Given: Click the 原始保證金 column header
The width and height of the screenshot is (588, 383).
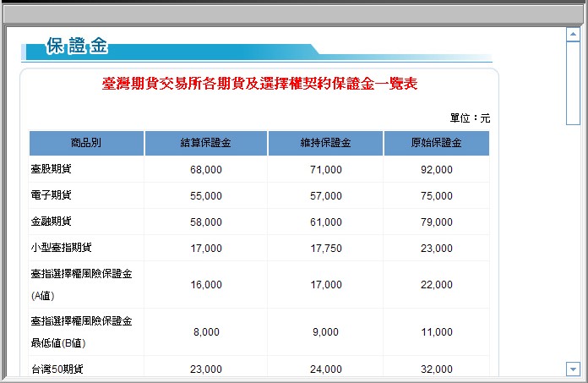Looking at the screenshot, I should [x=437, y=143].
